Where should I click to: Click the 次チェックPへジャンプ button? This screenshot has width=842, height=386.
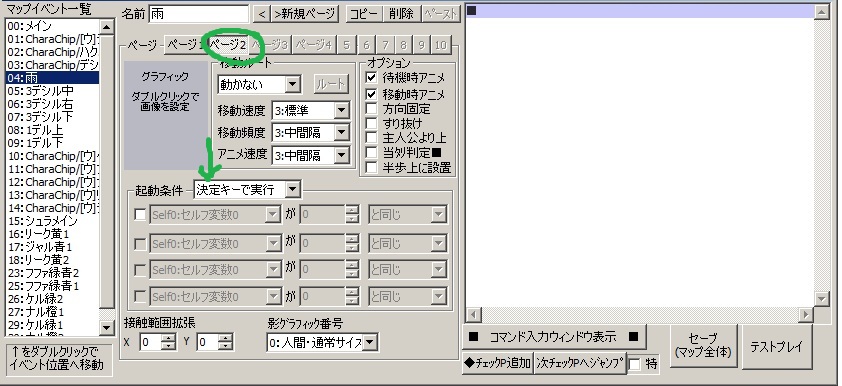pyautogui.click(x=580, y=363)
